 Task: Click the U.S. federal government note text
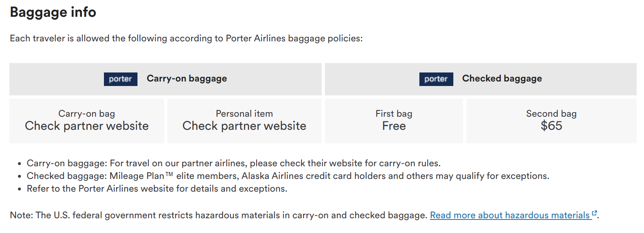[x=219, y=215]
